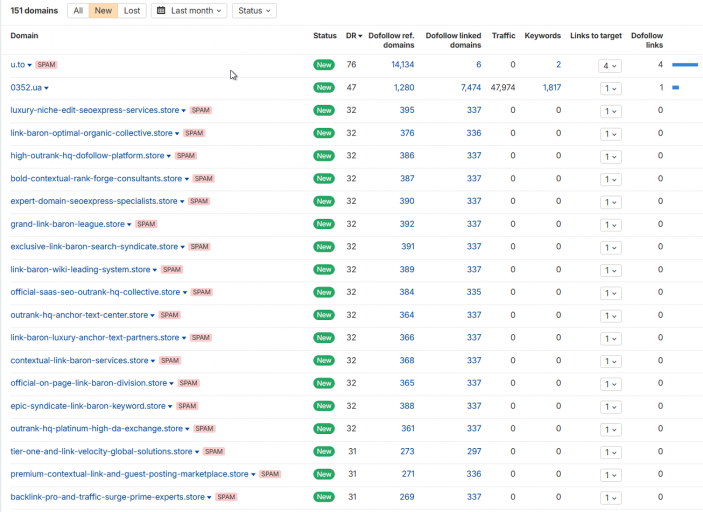The width and height of the screenshot is (703, 512).
Task: Open luxury-niche-edit-seoexpress-services.store link
Action: [x=95, y=110]
